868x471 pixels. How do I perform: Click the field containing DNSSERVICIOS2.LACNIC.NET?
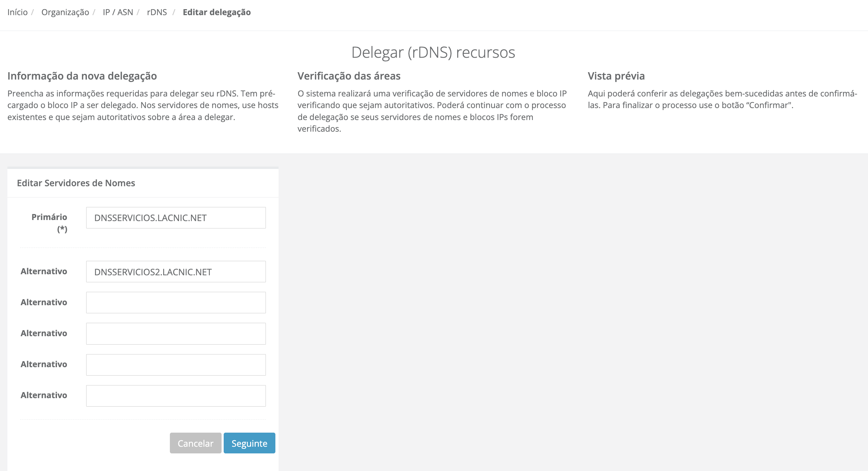tap(176, 272)
